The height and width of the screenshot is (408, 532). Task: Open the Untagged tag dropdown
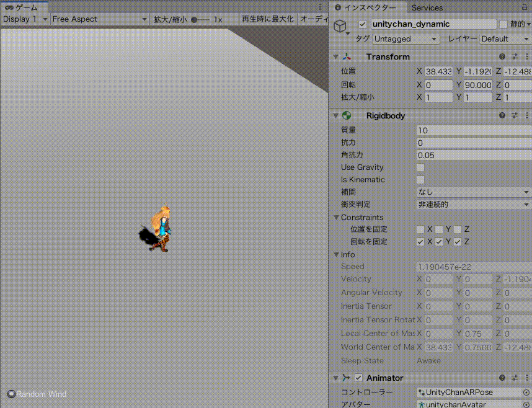(405, 38)
